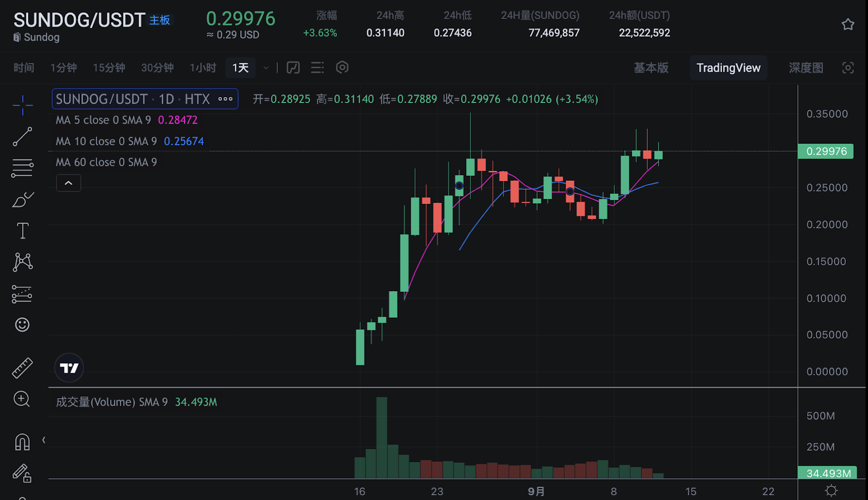Open the emoji icons tool
This screenshot has height=500, width=868.
click(22, 325)
